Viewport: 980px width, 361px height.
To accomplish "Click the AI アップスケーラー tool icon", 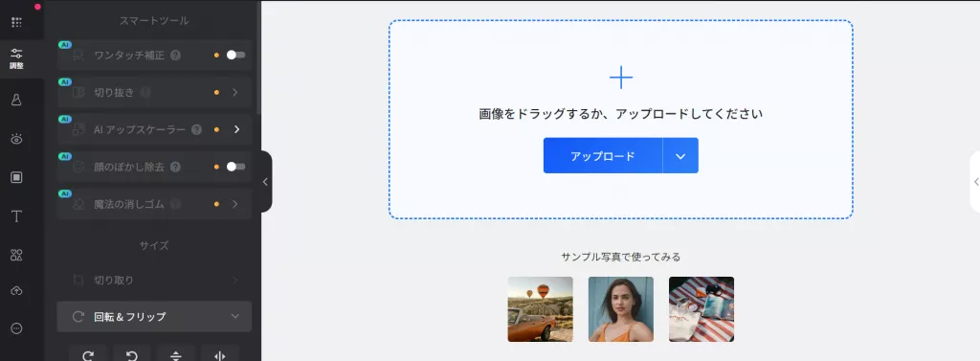I will click(78, 129).
